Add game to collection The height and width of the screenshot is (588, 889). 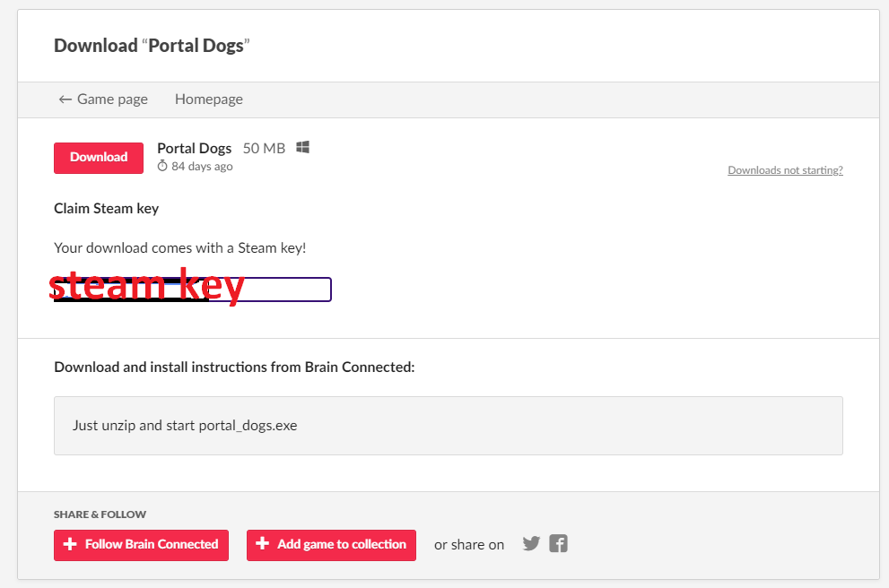click(x=331, y=545)
